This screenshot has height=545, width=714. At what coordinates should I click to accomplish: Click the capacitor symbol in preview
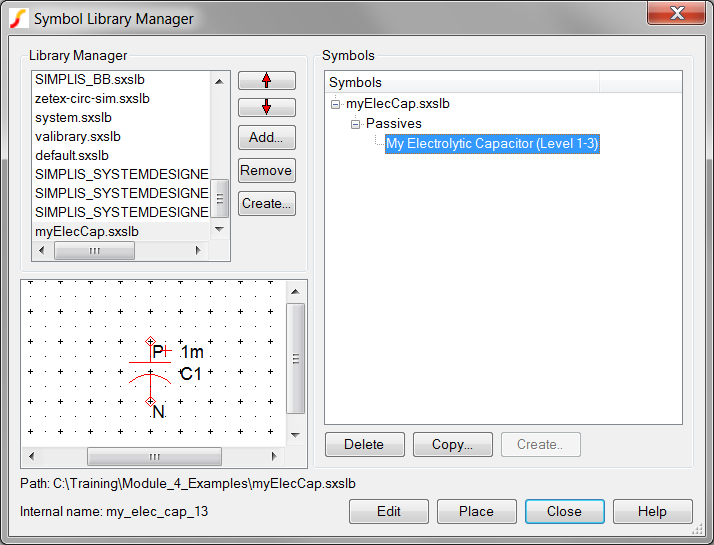point(150,371)
